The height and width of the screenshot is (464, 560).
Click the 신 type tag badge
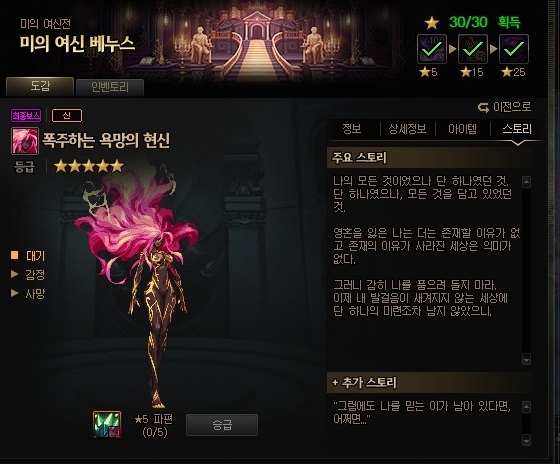pos(67,115)
